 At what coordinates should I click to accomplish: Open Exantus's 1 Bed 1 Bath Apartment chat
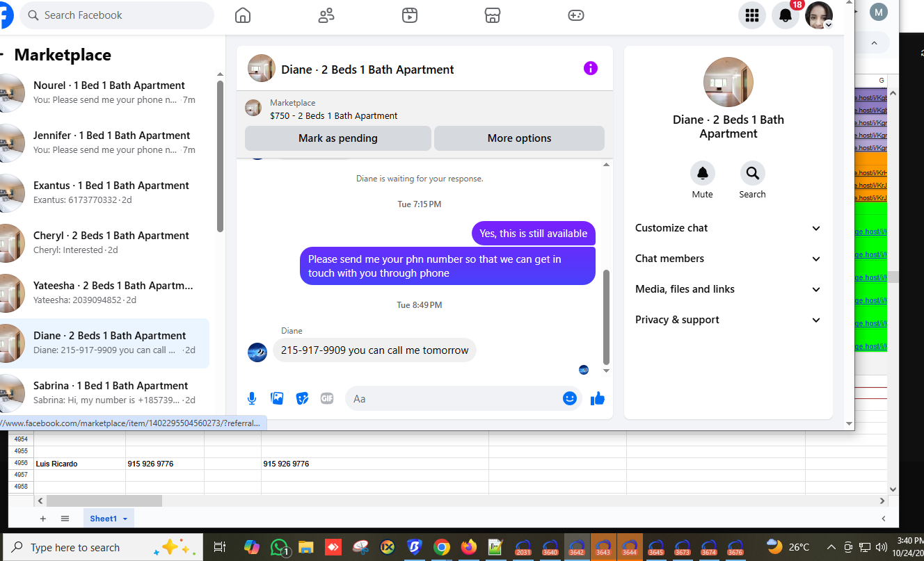pos(104,192)
